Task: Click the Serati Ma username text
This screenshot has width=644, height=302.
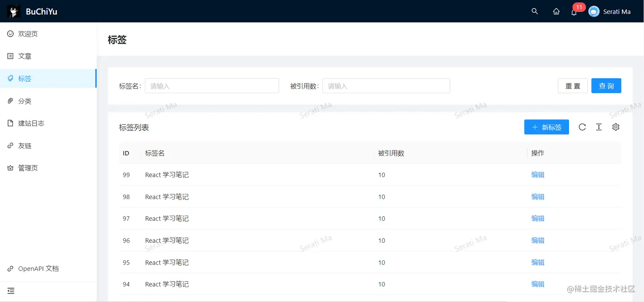Action: click(x=617, y=12)
